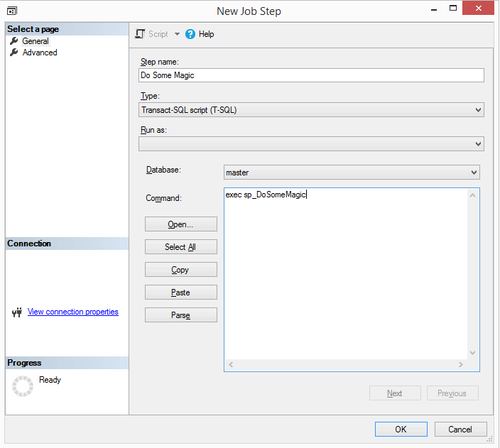
Task: Select the General page
Action: (x=36, y=41)
